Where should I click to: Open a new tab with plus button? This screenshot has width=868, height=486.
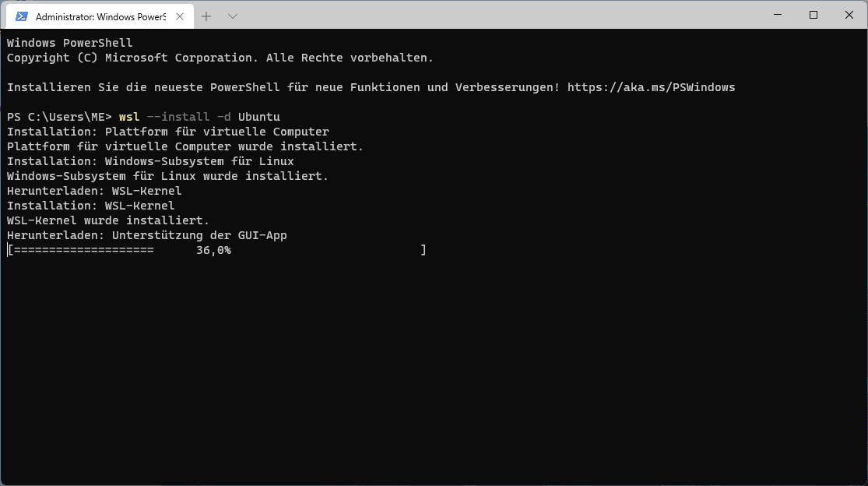click(x=206, y=16)
